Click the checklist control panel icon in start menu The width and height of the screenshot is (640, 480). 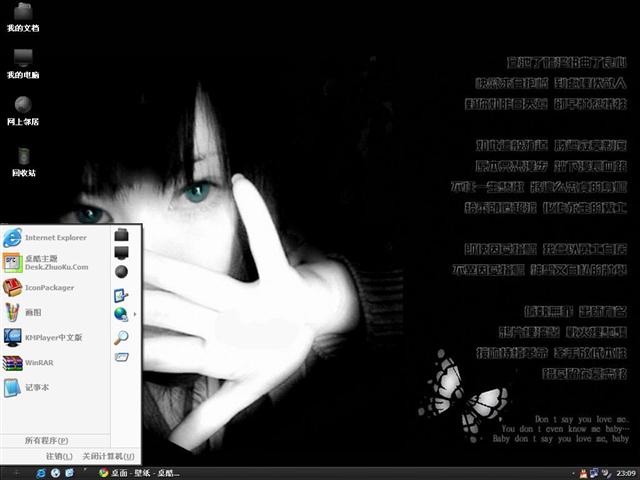tap(121, 295)
